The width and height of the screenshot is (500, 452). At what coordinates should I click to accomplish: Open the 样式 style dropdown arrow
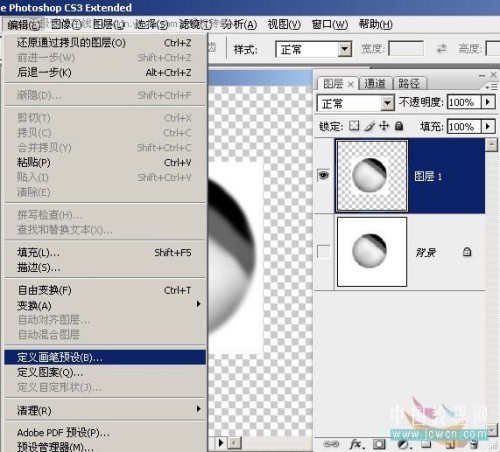pos(345,50)
